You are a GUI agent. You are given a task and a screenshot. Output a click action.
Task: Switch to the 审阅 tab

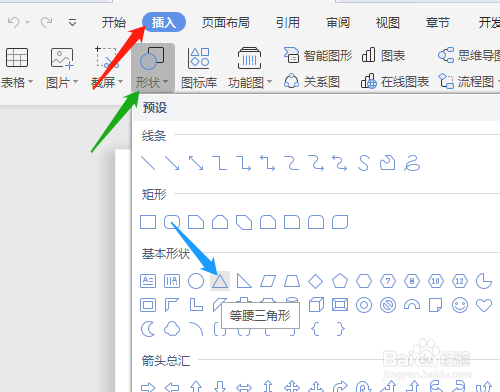click(338, 22)
